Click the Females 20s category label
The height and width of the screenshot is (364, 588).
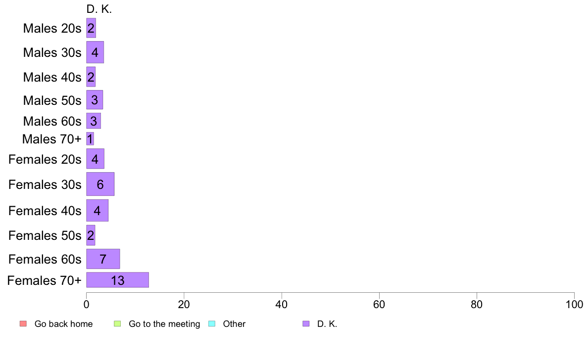45,159
